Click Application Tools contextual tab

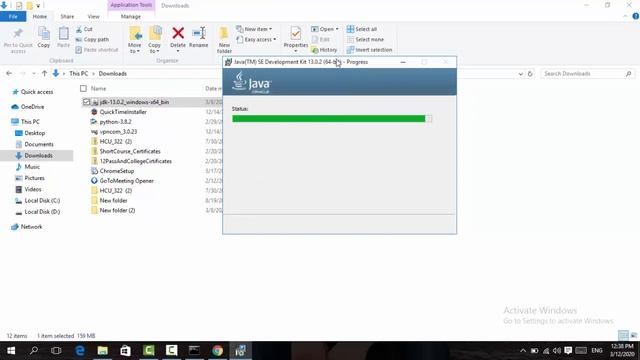pos(131,5)
